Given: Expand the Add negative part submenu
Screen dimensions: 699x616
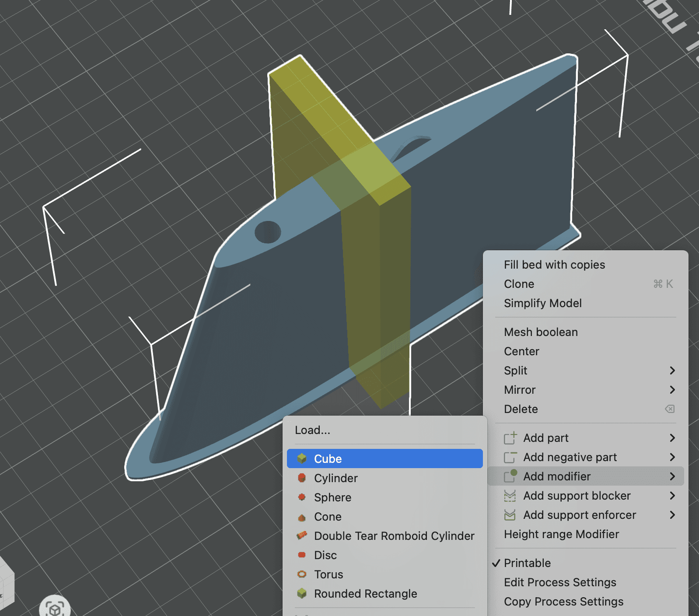Looking at the screenshot, I should pyautogui.click(x=586, y=457).
